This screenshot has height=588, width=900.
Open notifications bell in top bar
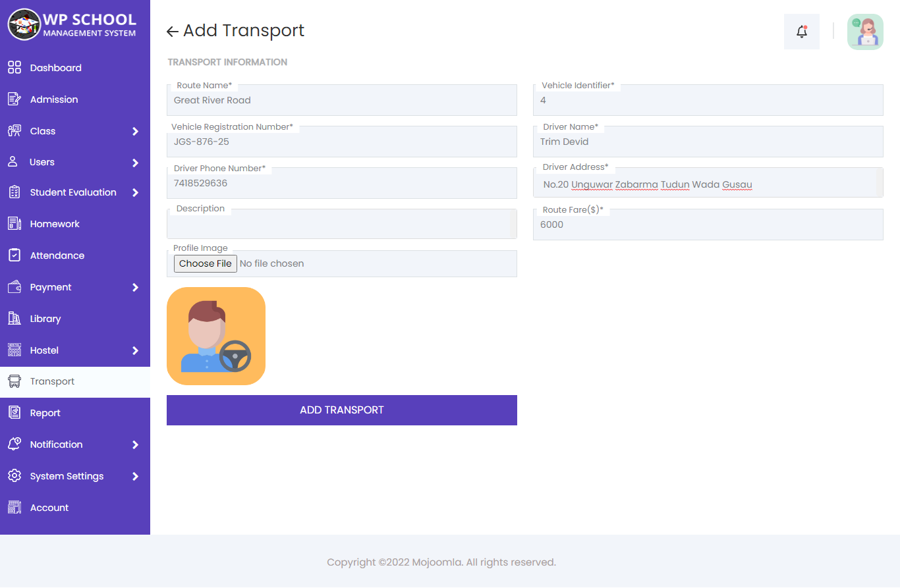click(x=802, y=32)
